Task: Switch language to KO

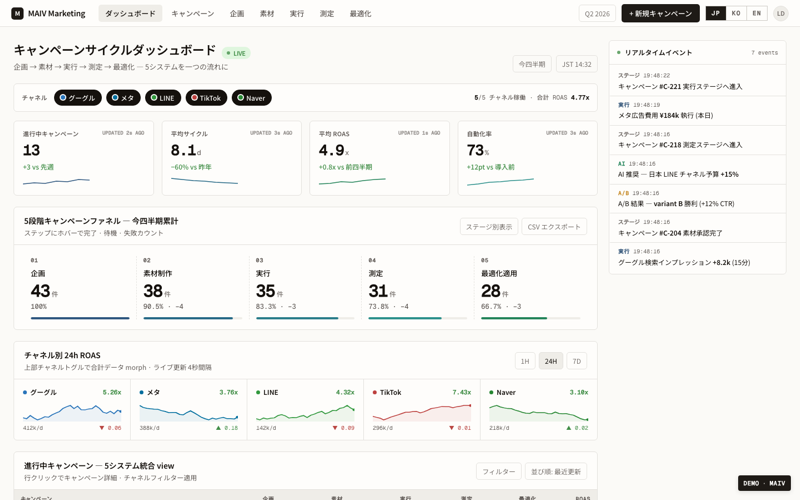Action: [x=736, y=13]
